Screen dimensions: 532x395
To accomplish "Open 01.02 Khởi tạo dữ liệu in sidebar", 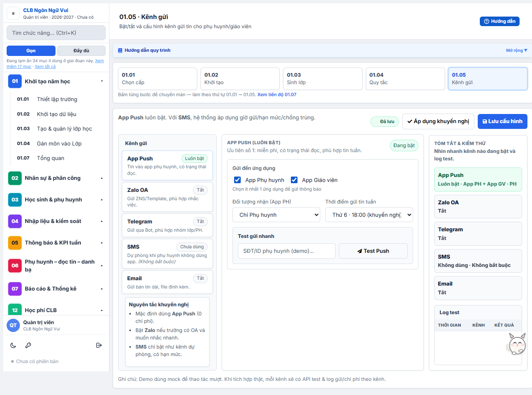I will (x=58, y=114).
